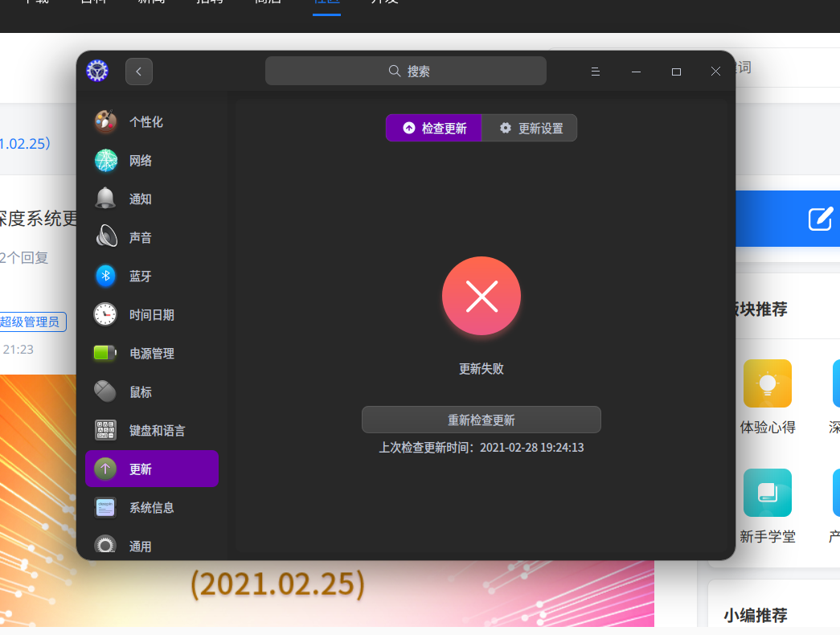Select the 网络 network globe icon

[x=105, y=160]
